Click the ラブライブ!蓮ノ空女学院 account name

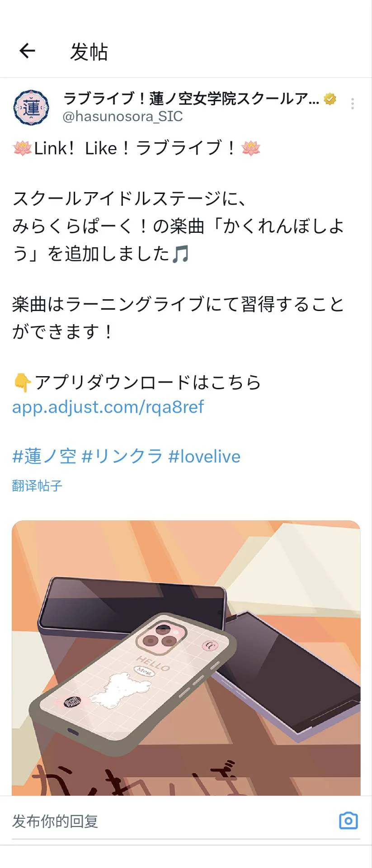[191, 98]
